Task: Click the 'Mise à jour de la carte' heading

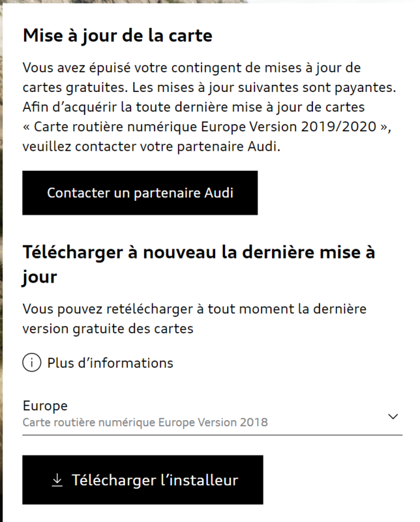Action: tap(117, 35)
